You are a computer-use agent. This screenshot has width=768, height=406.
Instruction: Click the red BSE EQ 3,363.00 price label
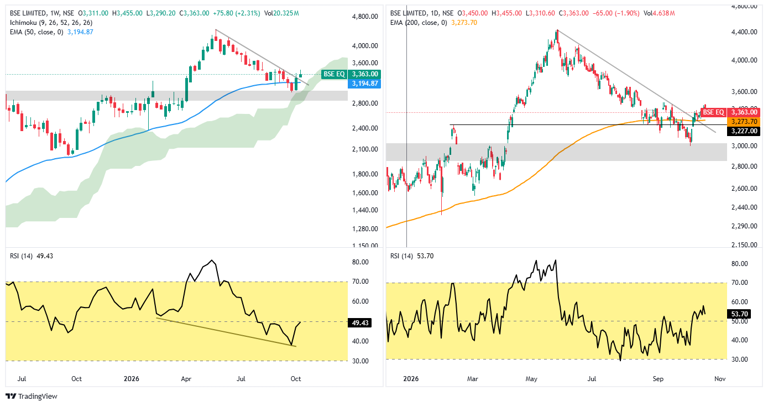(730, 112)
